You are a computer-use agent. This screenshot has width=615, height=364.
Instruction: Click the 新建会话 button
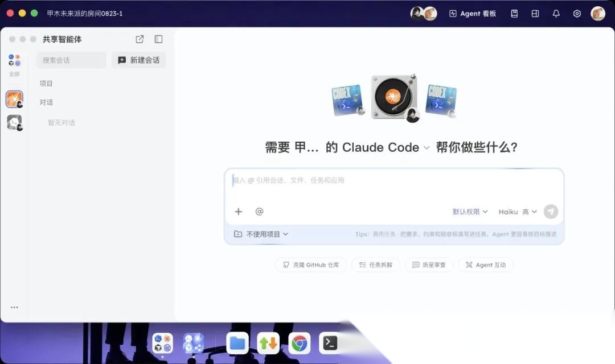(139, 60)
